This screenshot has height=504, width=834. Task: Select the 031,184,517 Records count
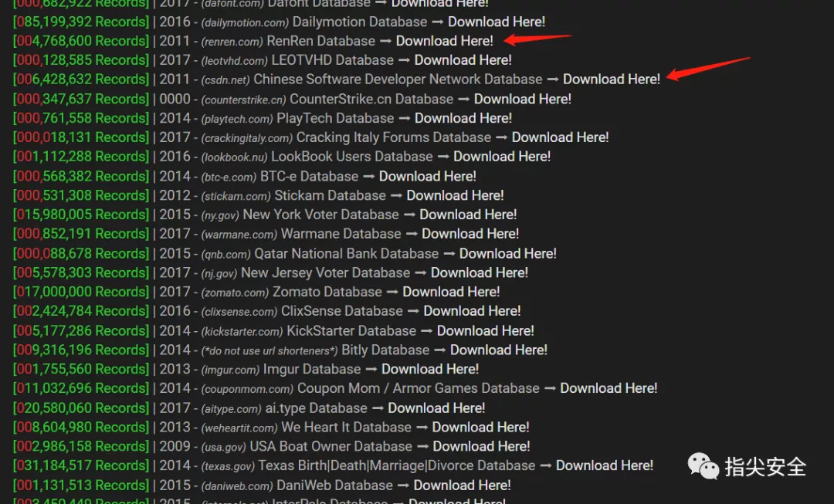[81, 465]
